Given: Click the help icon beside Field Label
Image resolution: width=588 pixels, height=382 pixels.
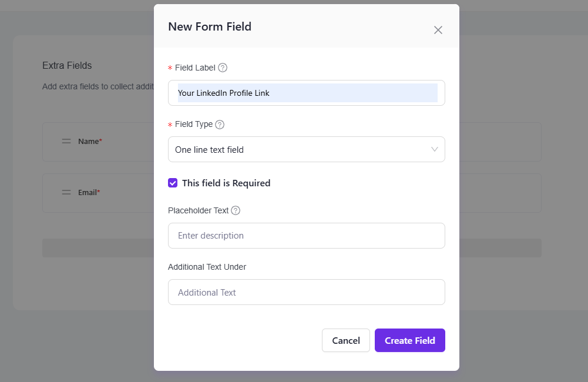Looking at the screenshot, I should [223, 68].
